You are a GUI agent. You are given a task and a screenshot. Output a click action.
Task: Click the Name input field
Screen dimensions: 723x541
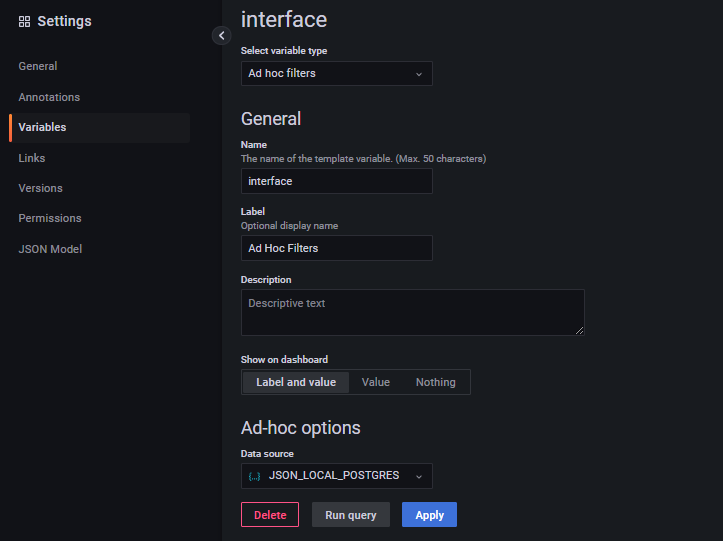(x=336, y=181)
